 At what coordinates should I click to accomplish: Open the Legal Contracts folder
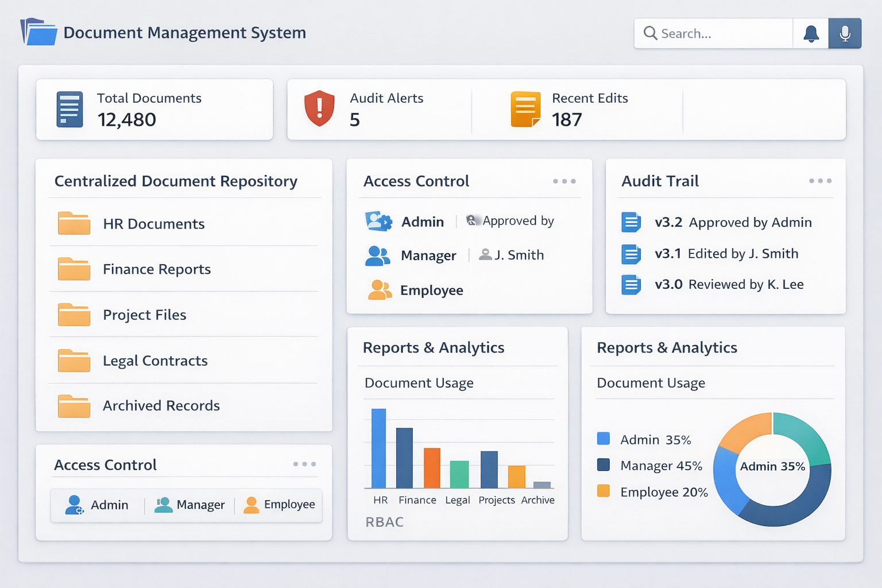155,361
